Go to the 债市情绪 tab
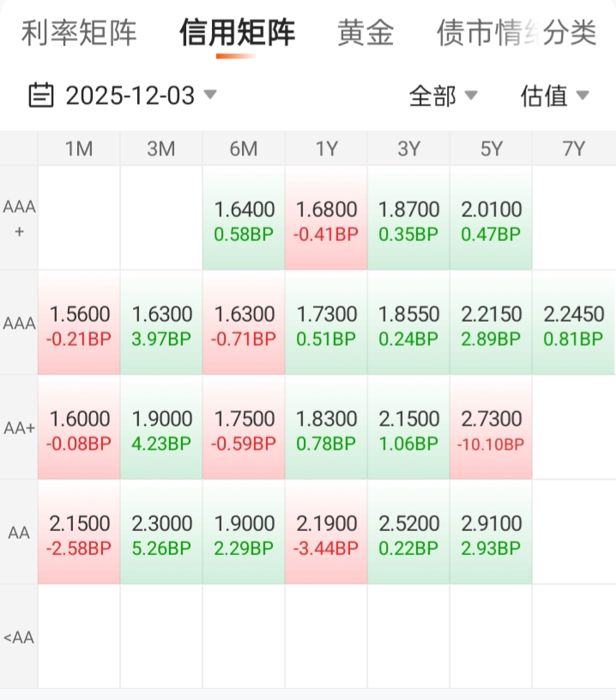The width and height of the screenshot is (616, 700). click(485, 33)
